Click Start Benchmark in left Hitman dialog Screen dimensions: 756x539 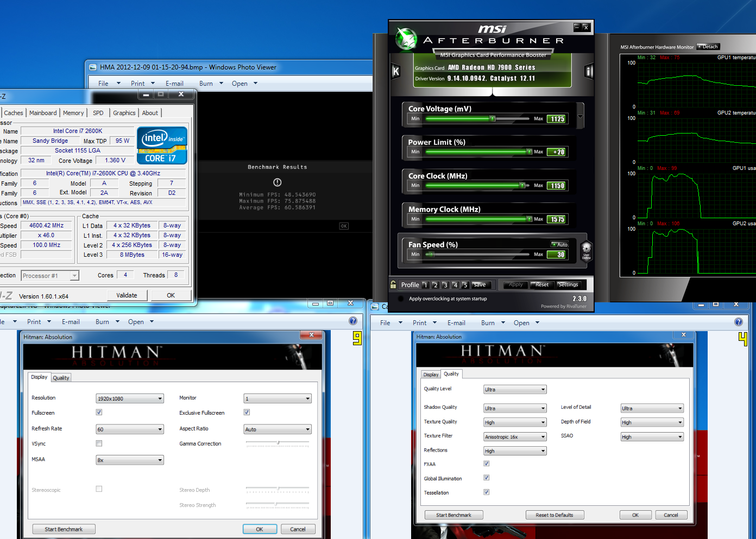(64, 529)
